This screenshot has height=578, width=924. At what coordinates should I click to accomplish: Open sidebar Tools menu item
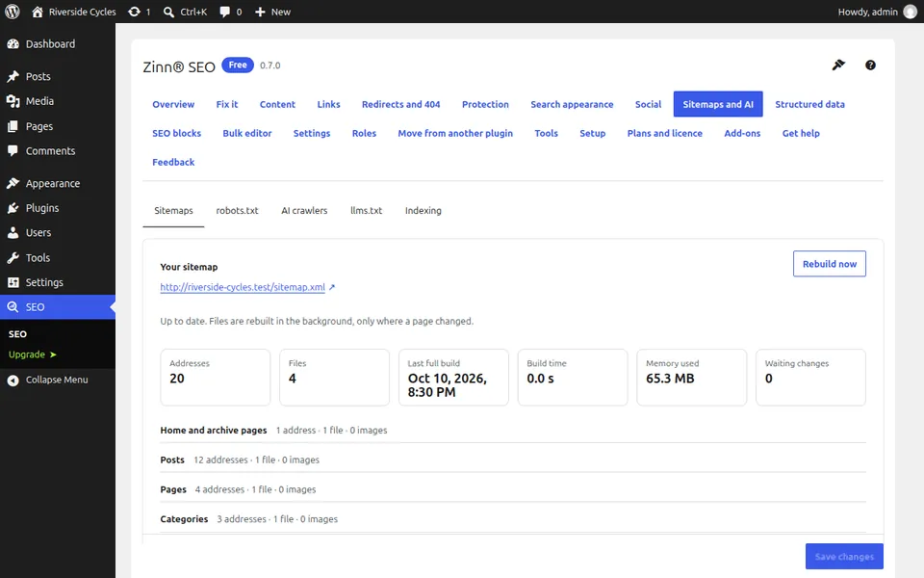click(x=58, y=258)
